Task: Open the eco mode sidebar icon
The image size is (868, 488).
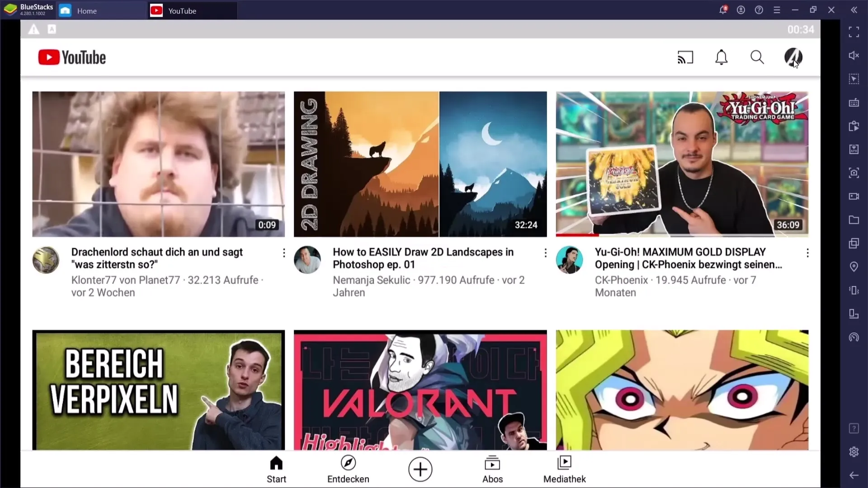Action: 854,337
